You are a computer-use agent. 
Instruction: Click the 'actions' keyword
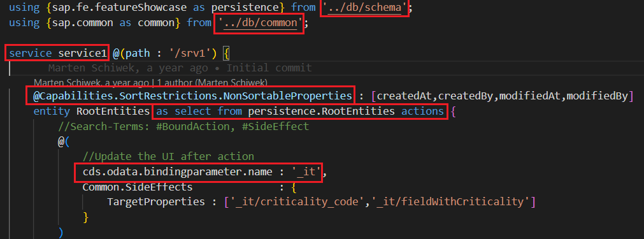[x=422, y=112]
